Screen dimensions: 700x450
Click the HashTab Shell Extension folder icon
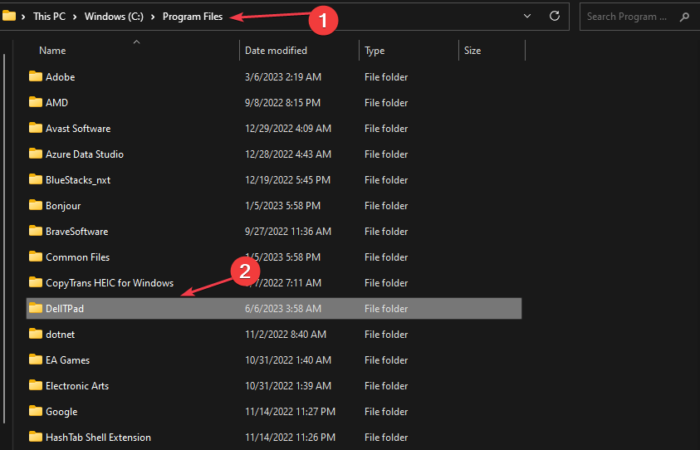coord(35,437)
